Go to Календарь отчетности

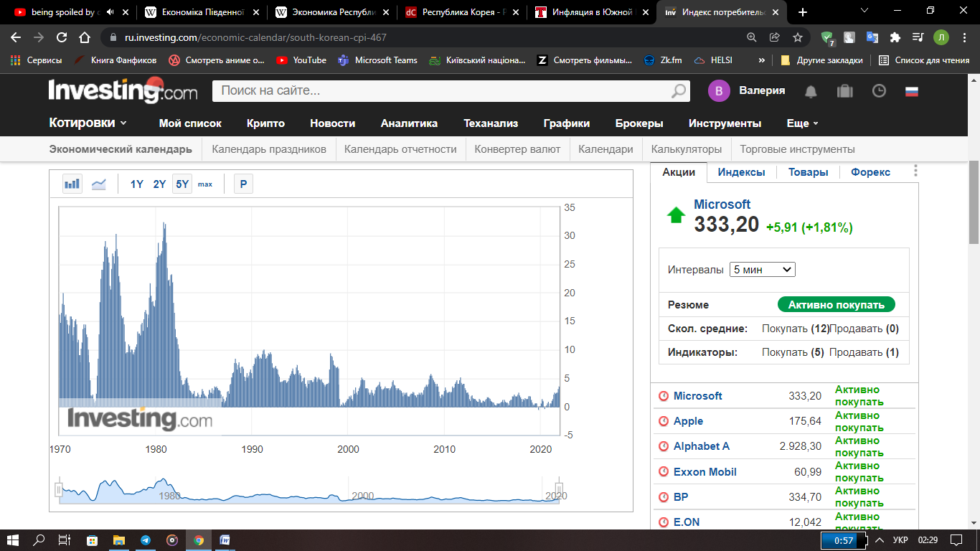pyautogui.click(x=400, y=149)
